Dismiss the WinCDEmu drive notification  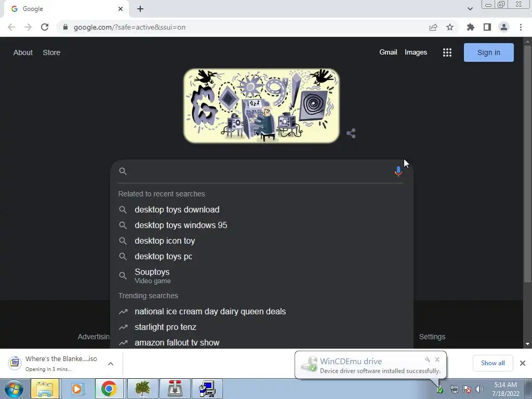click(x=437, y=360)
